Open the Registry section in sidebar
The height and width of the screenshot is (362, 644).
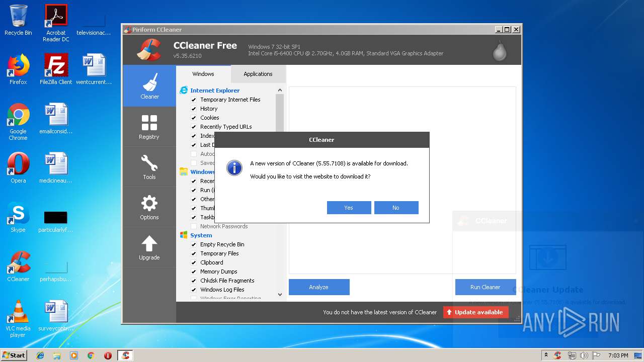coord(149,126)
